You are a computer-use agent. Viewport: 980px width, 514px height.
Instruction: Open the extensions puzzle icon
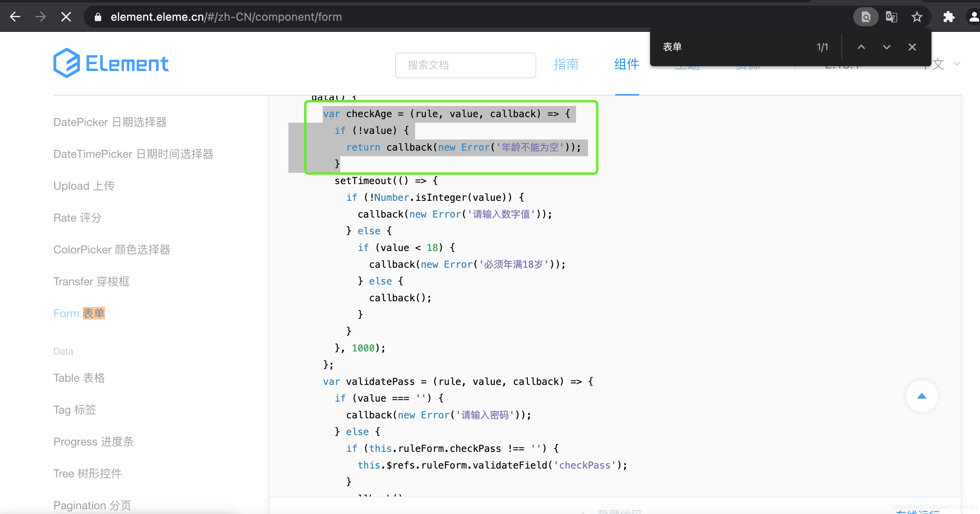pyautogui.click(x=949, y=17)
